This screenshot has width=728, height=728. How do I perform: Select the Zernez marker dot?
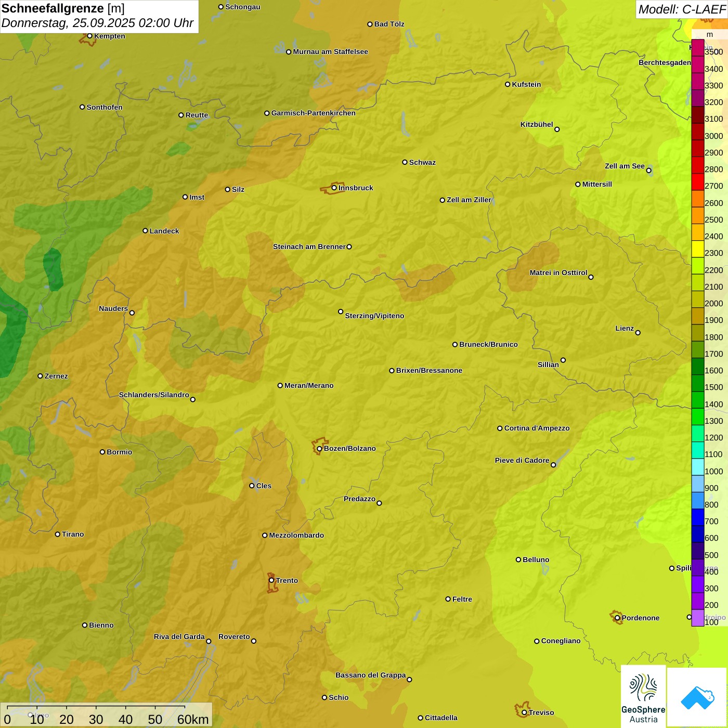pyautogui.click(x=40, y=376)
